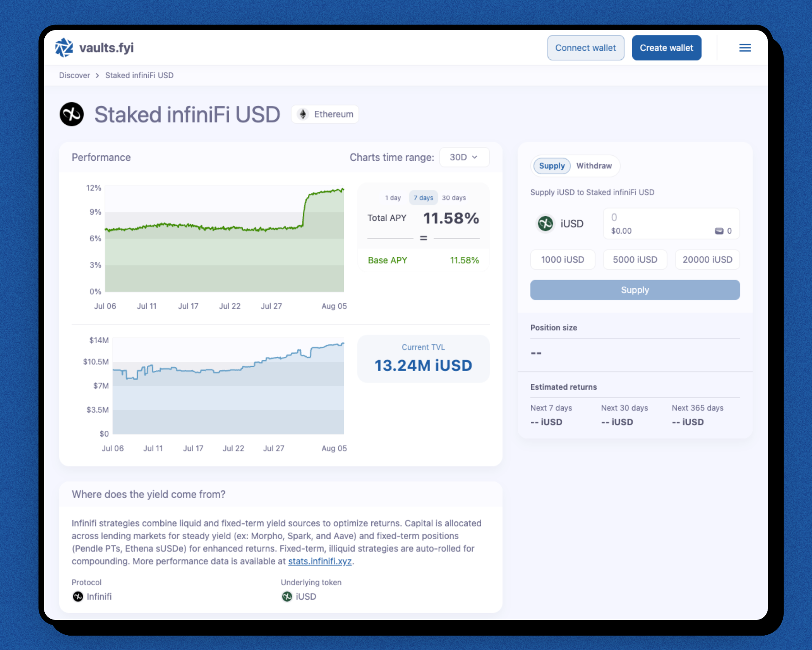
Task: Click the iUSD token icon in supply panel
Action: pos(545,223)
